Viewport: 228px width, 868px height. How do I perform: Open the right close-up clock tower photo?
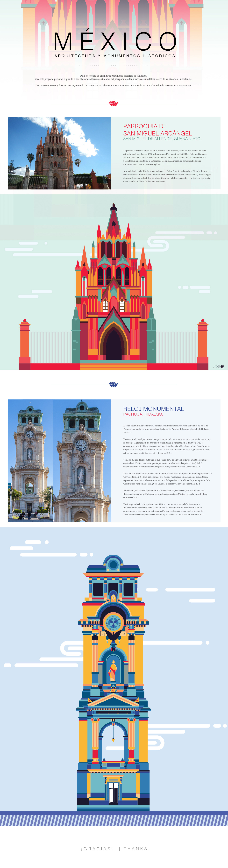pos(82,461)
